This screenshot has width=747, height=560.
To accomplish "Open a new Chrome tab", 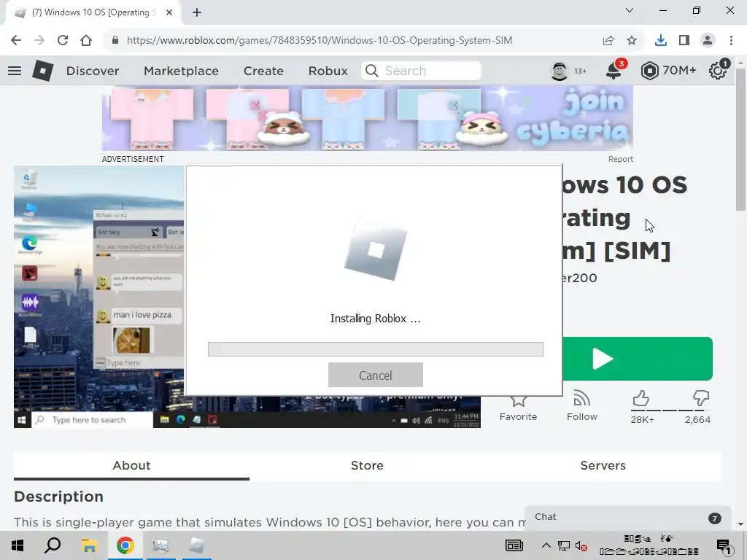I will click(197, 12).
